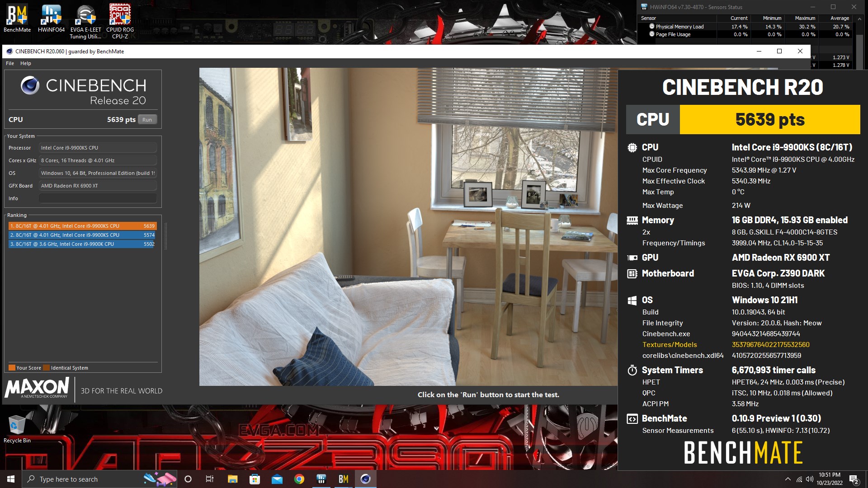Open the Mail app from the taskbar

277,479
